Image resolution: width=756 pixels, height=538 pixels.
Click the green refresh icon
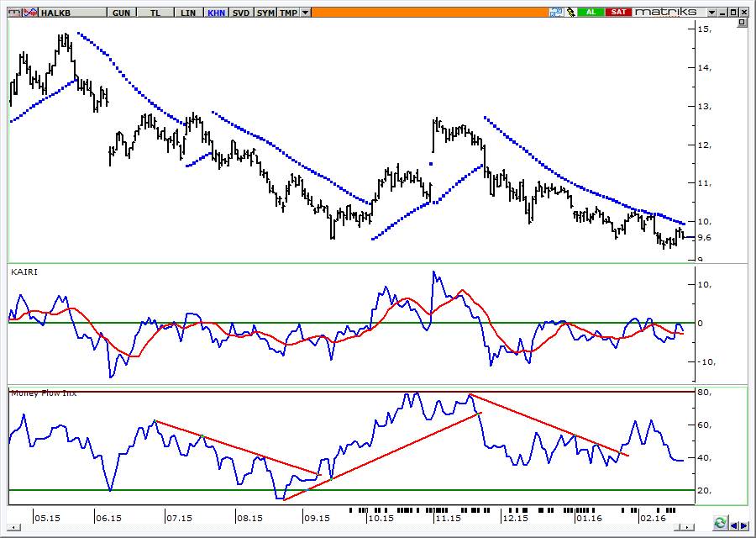[719, 523]
